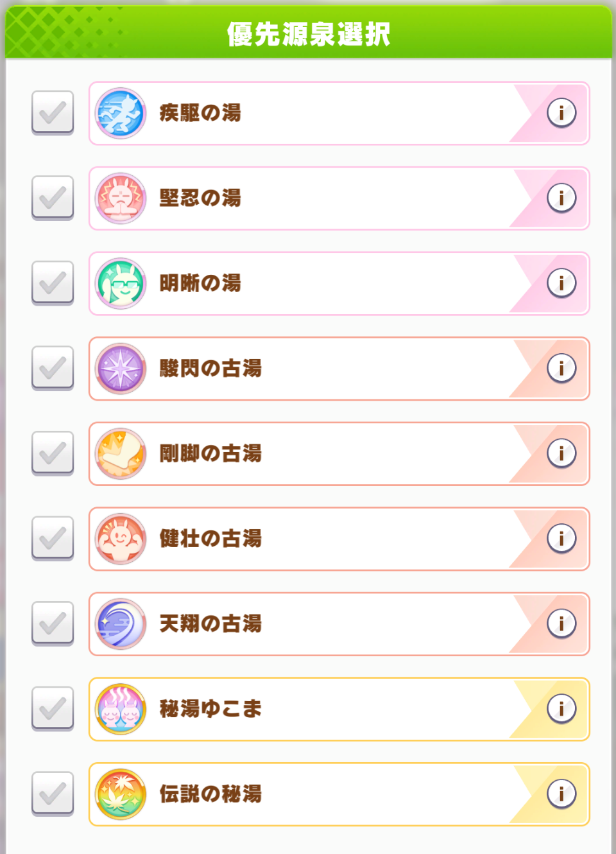Tap info icon for 天翔の古湯
The image size is (616, 854).
(561, 623)
